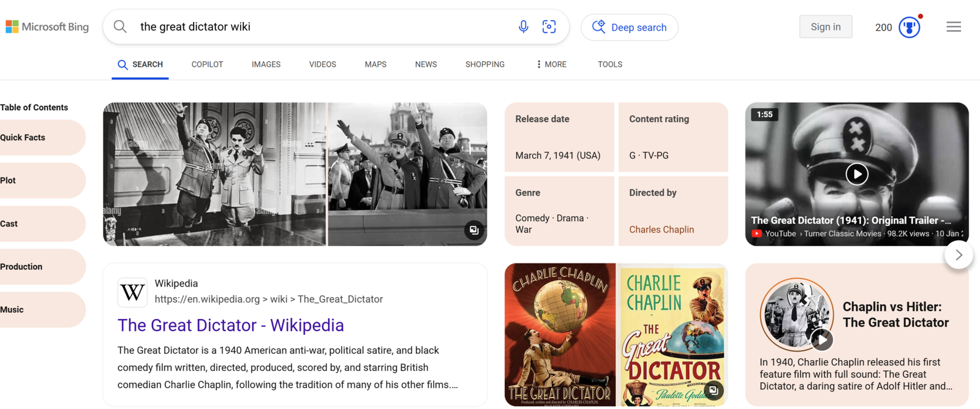Click the Sign in button

(x=825, y=27)
